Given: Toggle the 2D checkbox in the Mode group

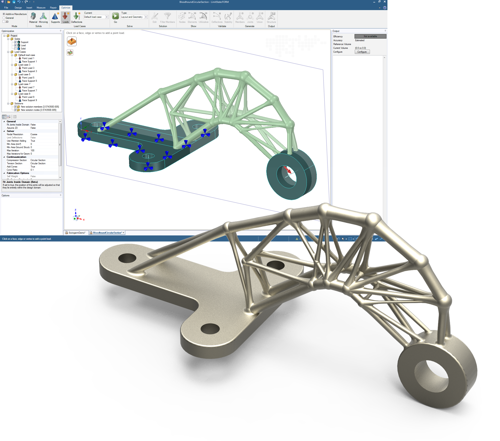Looking at the screenshot, I should pyautogui.click(x=4, y=22).
